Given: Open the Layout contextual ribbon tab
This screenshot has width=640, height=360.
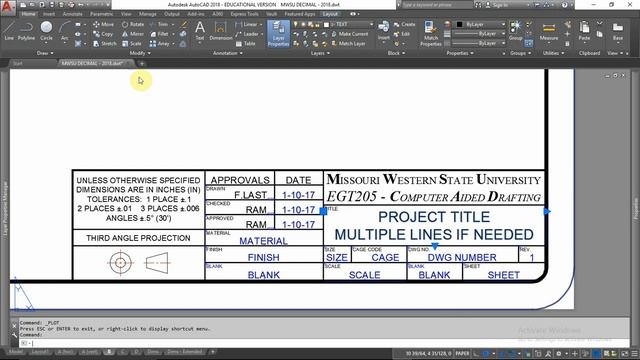Looking at the screenshot, I should click(x=331, y=14).
